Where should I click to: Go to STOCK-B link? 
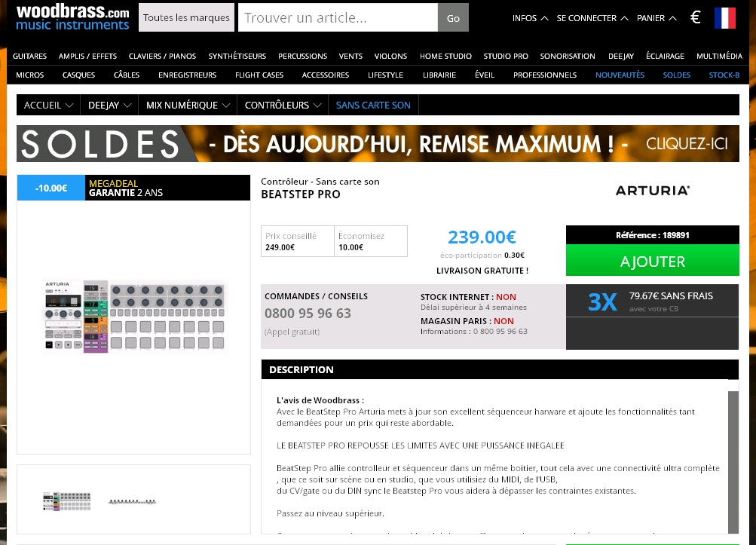[x=724, y=75]
